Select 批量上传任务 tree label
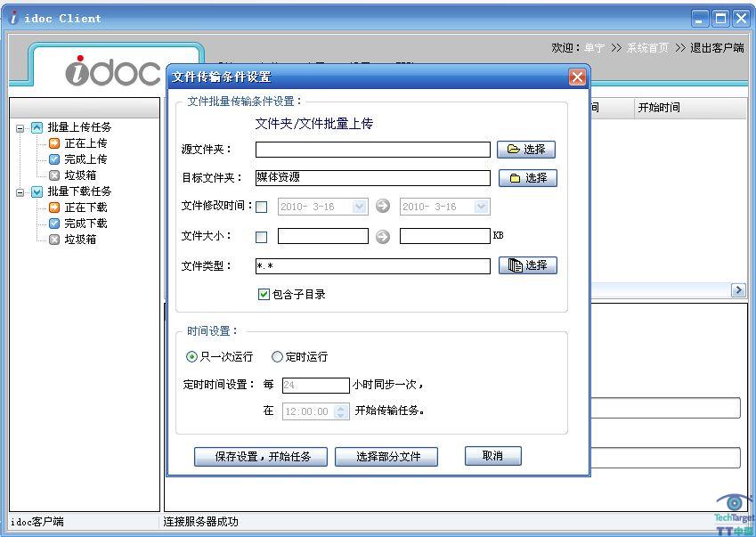The image size is (756, 537). click(x=79, y=127)
